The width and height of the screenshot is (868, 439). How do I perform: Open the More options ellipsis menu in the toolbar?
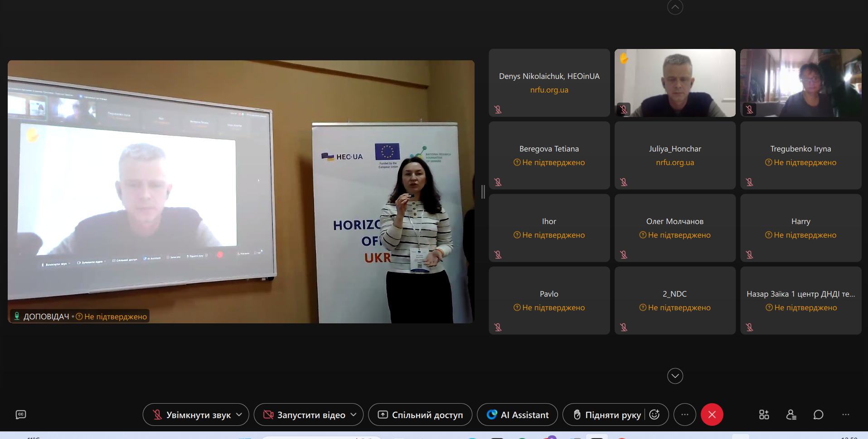point(684,415)
